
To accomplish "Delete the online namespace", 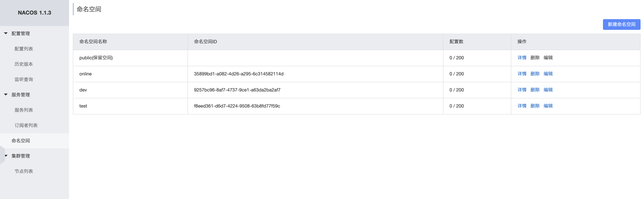I will point(535,74).
